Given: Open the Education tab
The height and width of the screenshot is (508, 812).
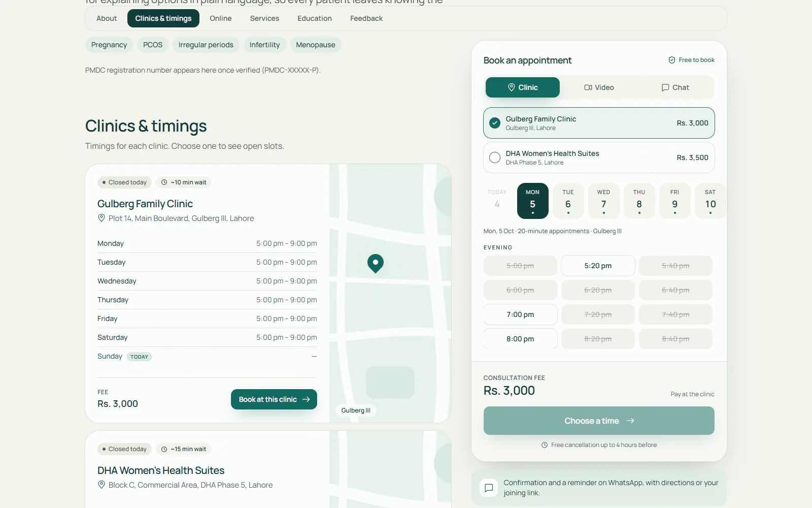Looking at the screenshot, I should tap(315, 18).
